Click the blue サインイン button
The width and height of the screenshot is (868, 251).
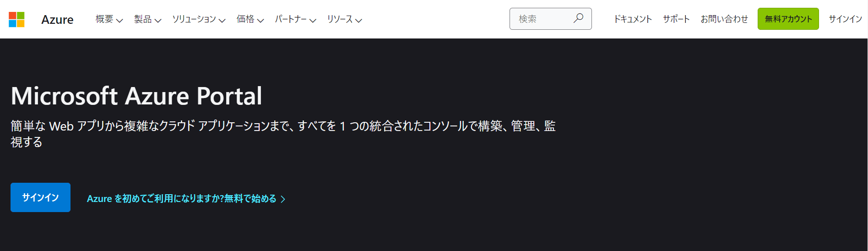[x=40, y=197]
